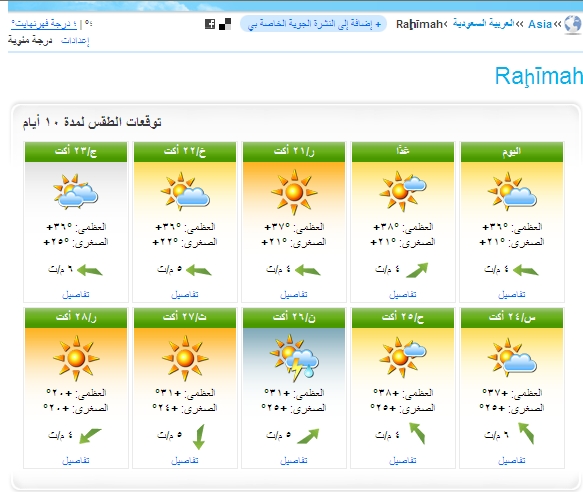
Task: Click the downward wind arrow on 27 Oct
Action: point(199,436)
